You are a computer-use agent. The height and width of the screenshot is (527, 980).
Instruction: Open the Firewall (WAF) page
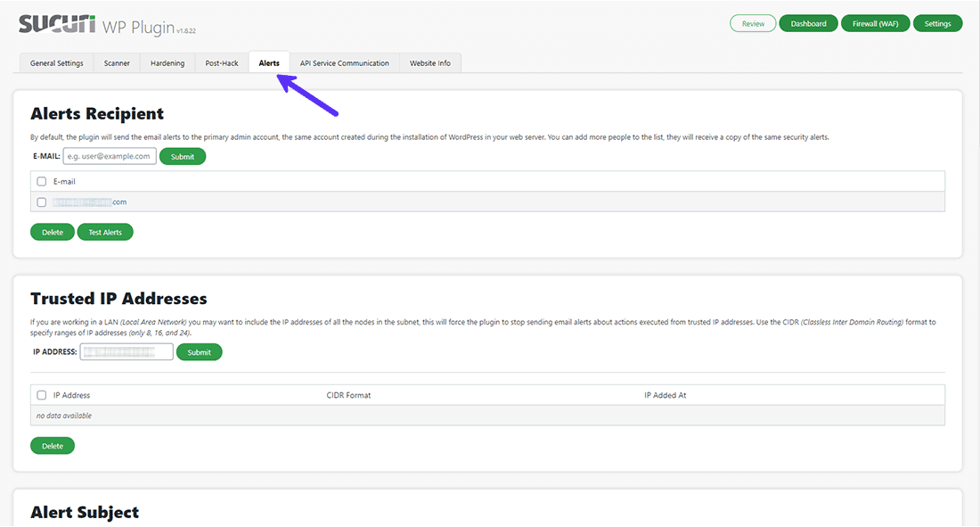point(875,22)
